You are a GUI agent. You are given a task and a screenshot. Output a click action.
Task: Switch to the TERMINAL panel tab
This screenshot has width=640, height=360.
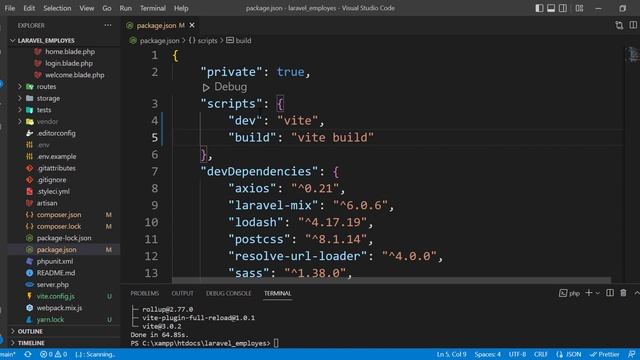click(x=278, y=293)
